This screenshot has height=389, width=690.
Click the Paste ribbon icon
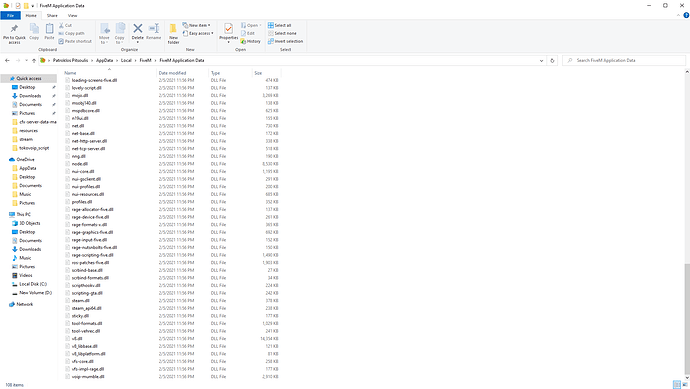tap(49, 32)
